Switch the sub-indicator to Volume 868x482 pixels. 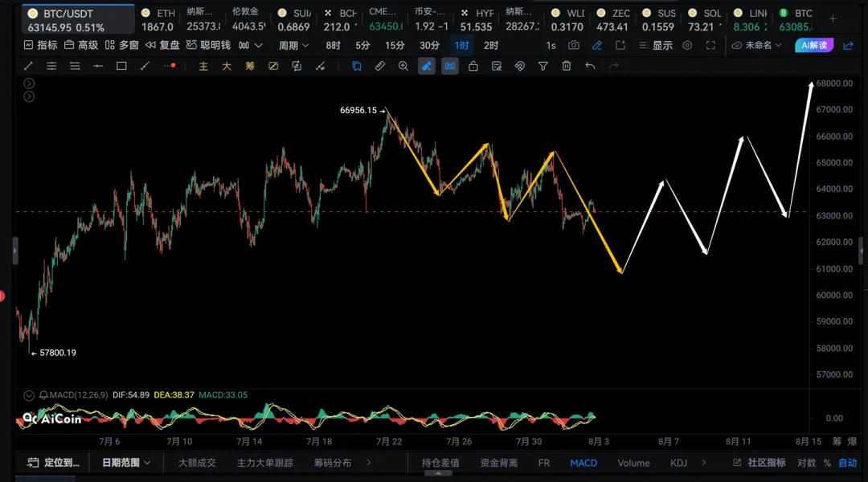point(634,463)
